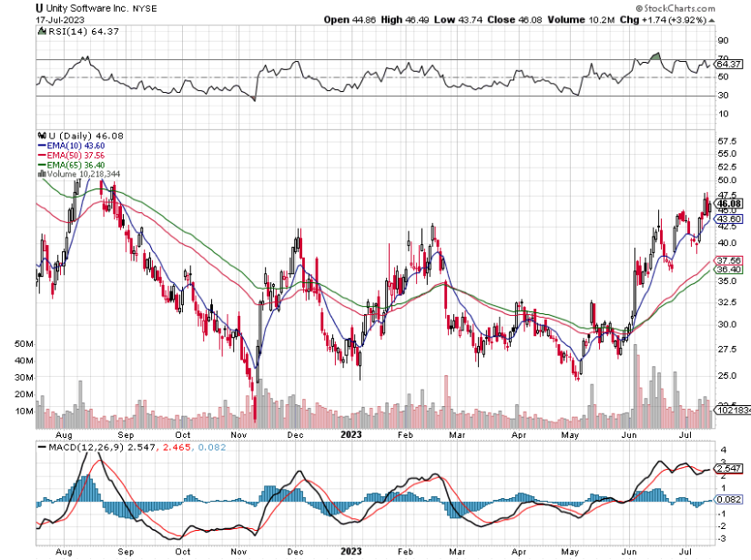Collapse the MACD panel with its arrow
The height and width of the screenshot is (560, 751).
(711, 448)
